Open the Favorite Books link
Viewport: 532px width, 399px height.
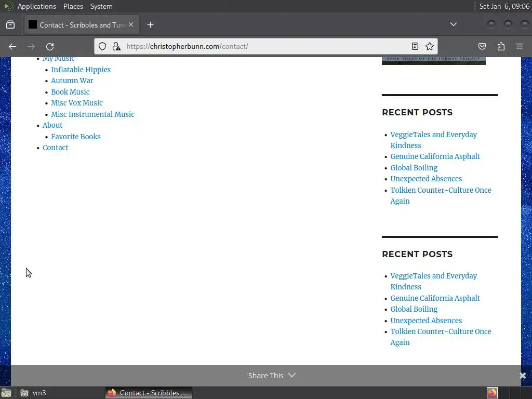[x=76, y=137]
